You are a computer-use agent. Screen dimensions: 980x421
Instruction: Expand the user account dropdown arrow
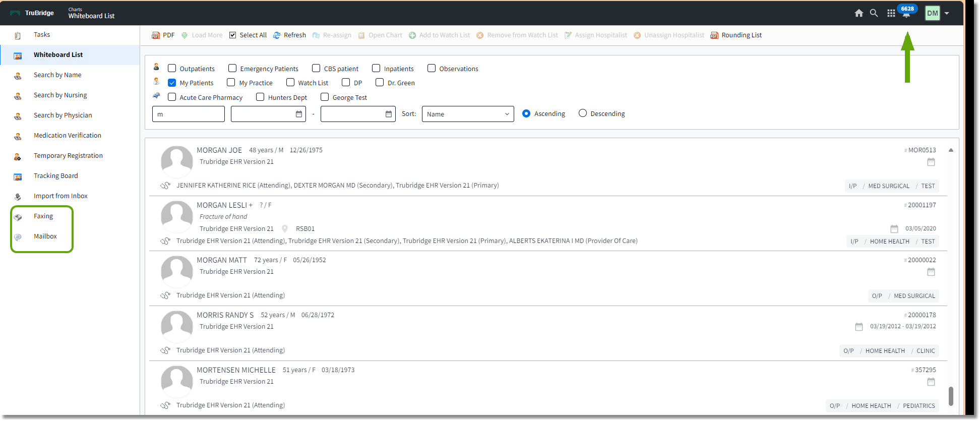pos(947,13)
